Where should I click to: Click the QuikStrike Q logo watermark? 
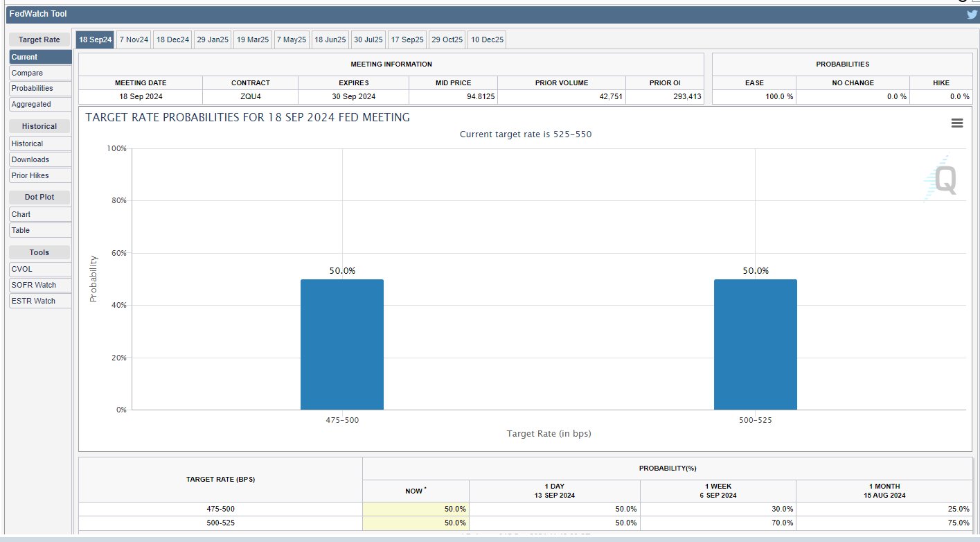pyautogui.click(x=944, y=180)
